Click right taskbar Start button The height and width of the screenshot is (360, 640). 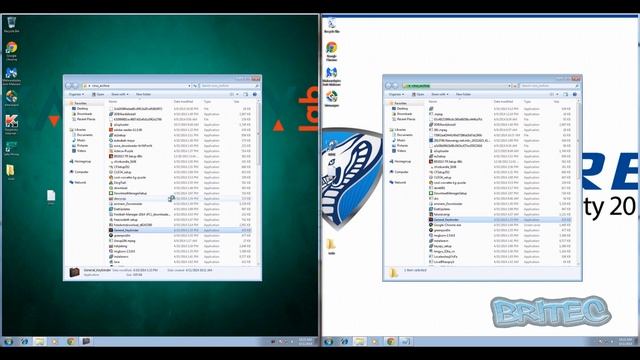(x=328, y=341)
